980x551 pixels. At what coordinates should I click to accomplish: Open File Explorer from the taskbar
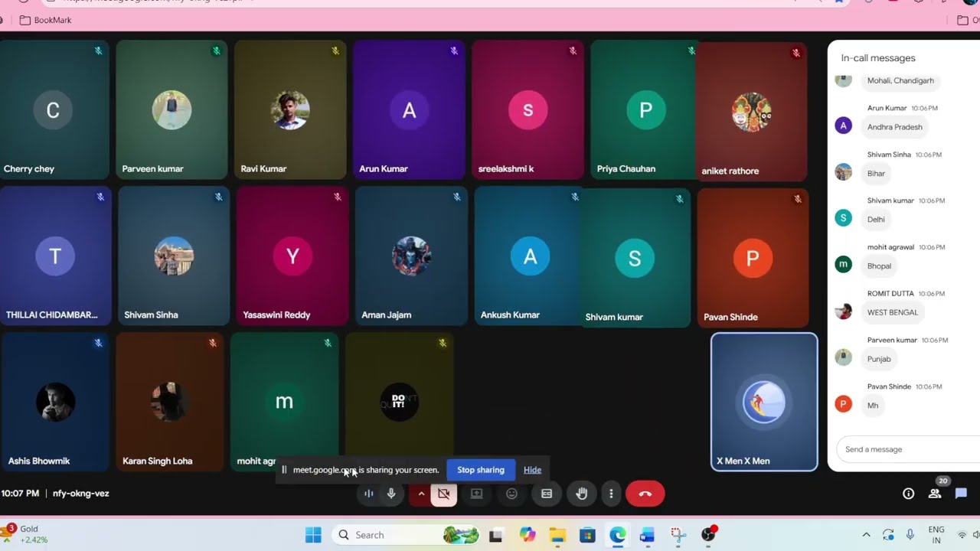tap(557, 535)
